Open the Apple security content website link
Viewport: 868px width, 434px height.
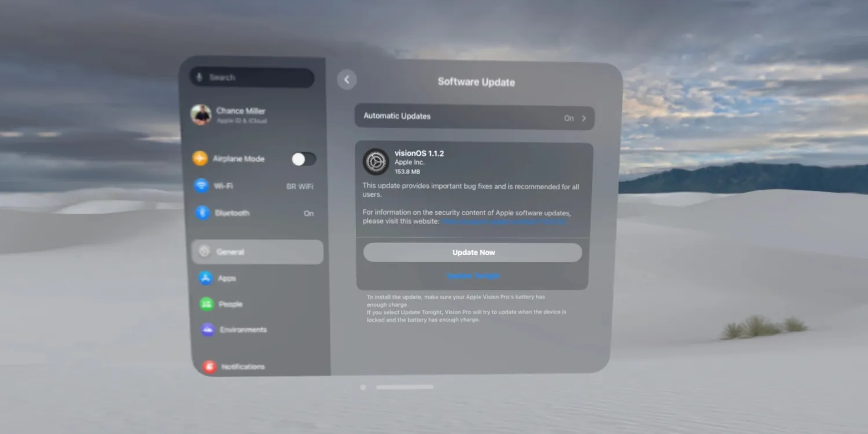click(503, 221)
